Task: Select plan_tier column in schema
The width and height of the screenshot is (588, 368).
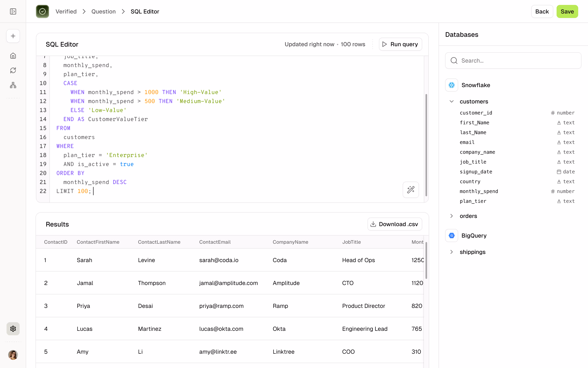Action: point(473,201)
